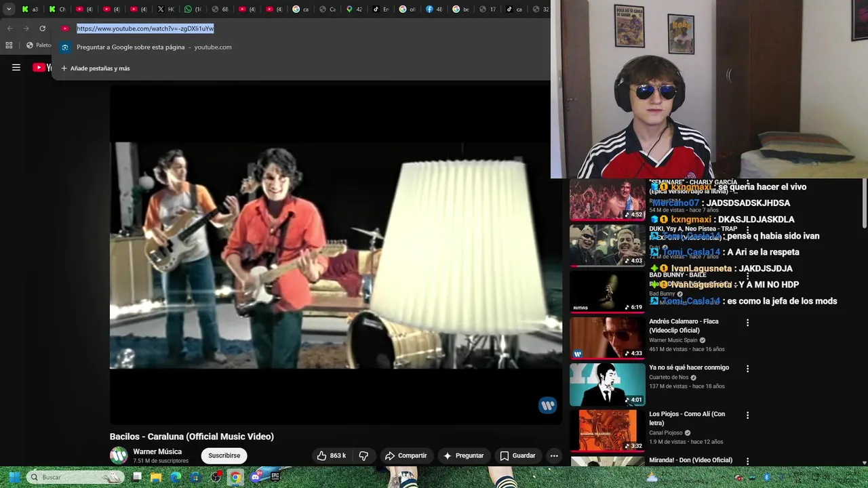Click the YouTube logo home link
This screenshot has height=488, width=868.
coord(41,67)
